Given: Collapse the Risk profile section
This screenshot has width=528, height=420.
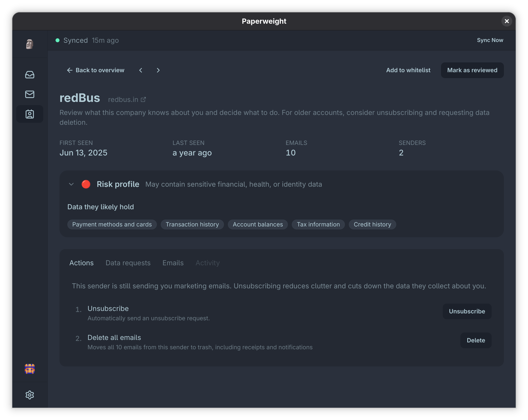Looking at the screenshot, I should (x=71, y=184).
